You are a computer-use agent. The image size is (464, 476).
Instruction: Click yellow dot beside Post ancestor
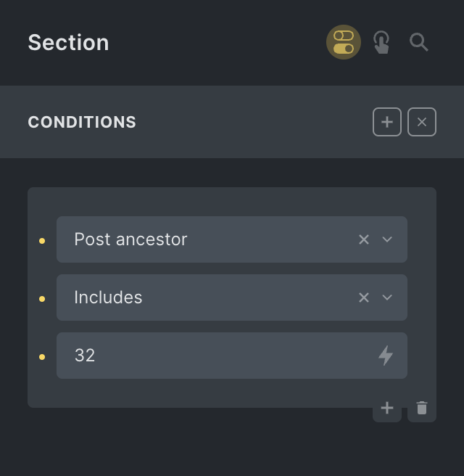point(42,240)
